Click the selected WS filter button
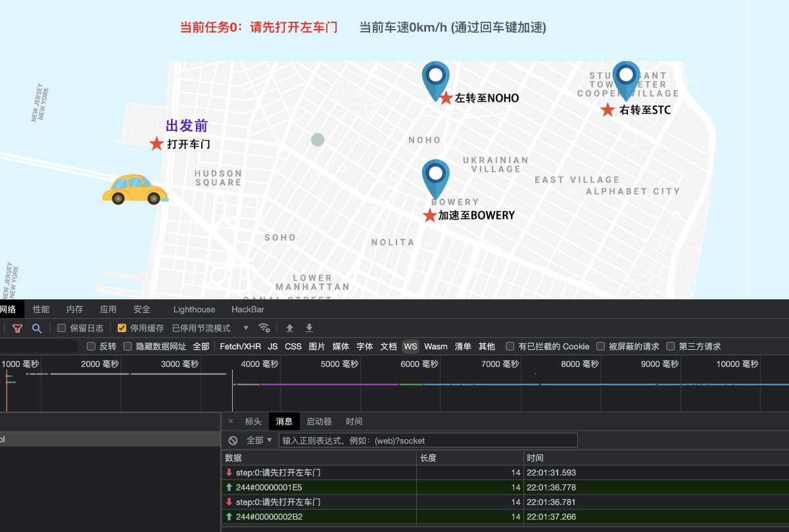This screenshot has width=789, height=532. click(x=411, y=347)
